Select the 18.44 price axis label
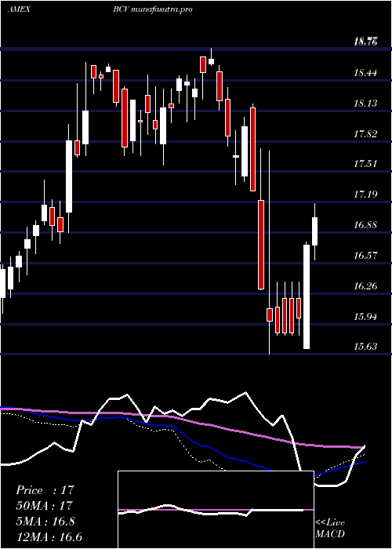Screen dimensions: 392x549 tap(366, 73)
